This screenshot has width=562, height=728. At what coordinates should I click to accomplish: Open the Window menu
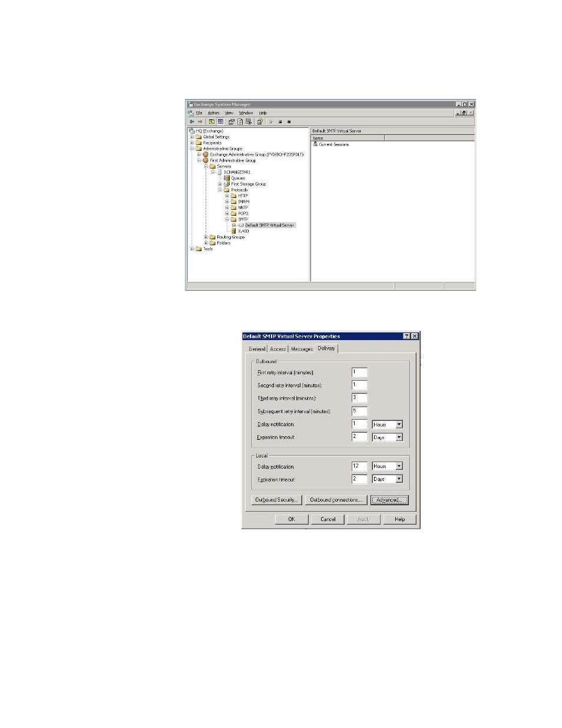[246, 113]
